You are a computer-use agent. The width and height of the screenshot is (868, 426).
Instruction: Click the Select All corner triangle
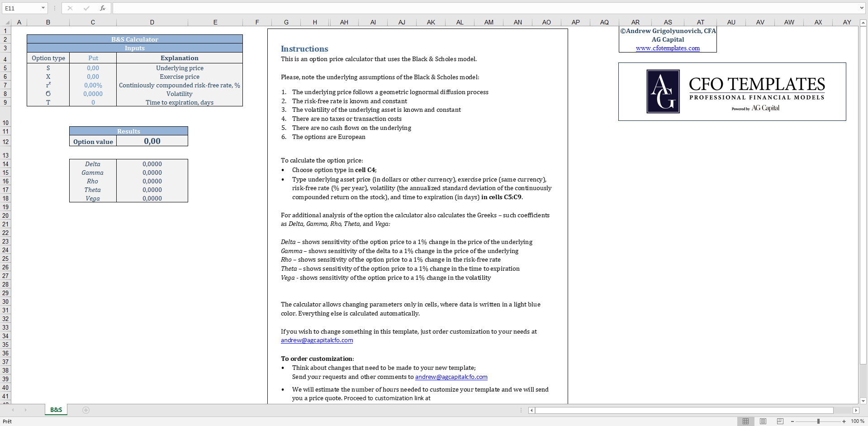[x=7, y=22]
